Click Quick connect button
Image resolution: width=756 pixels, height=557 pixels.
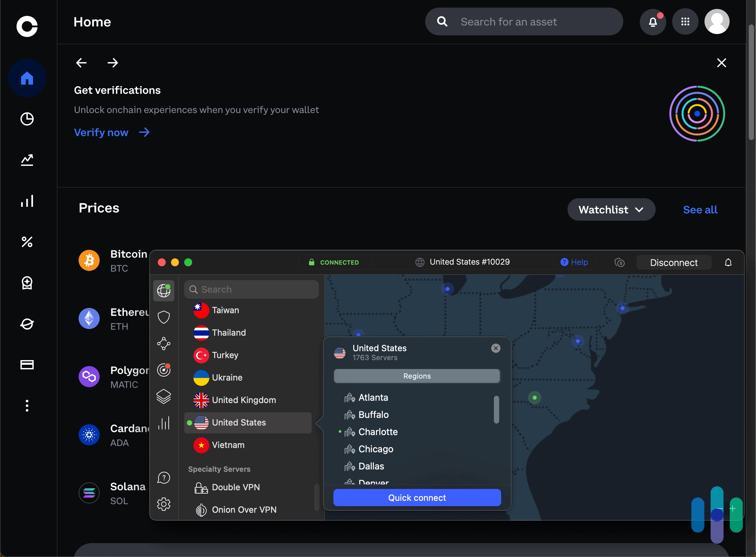pos(417,498)
